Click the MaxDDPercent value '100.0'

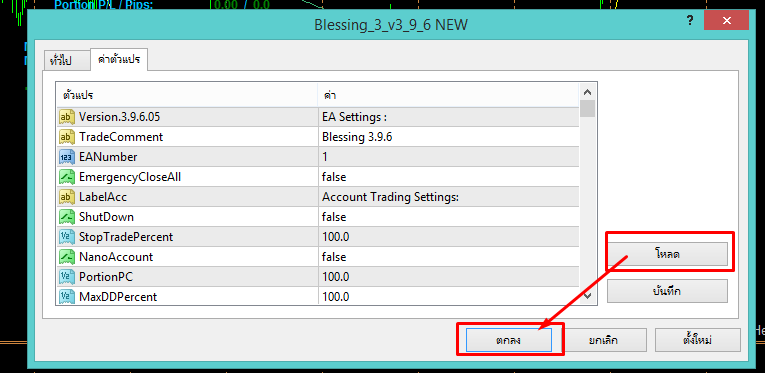coord(448,296)
